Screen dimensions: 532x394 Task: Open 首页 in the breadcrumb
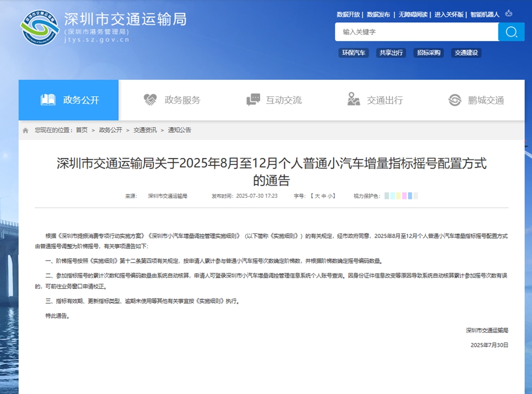click(x=81, y=130)
